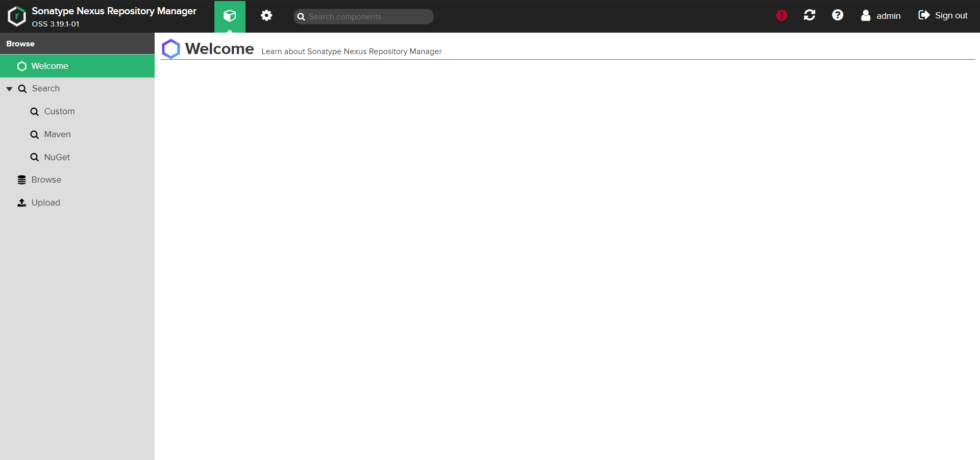Click the Welcome page heading text

(x=219, y=48)
